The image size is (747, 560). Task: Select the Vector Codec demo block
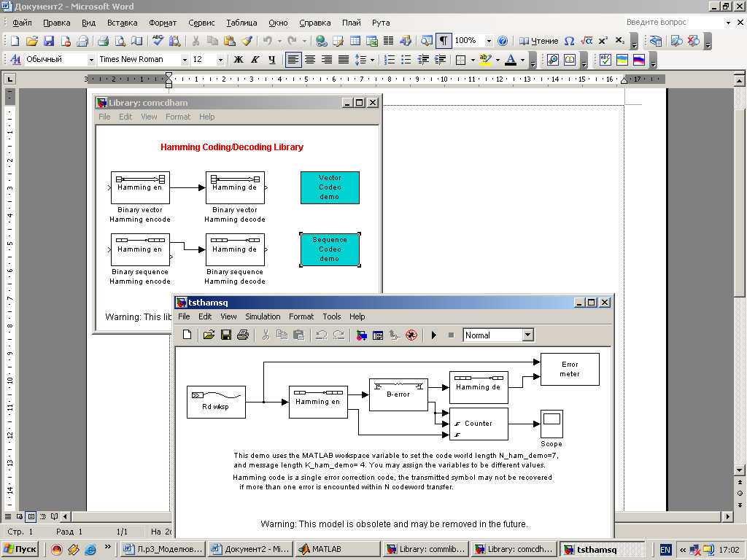330,187
